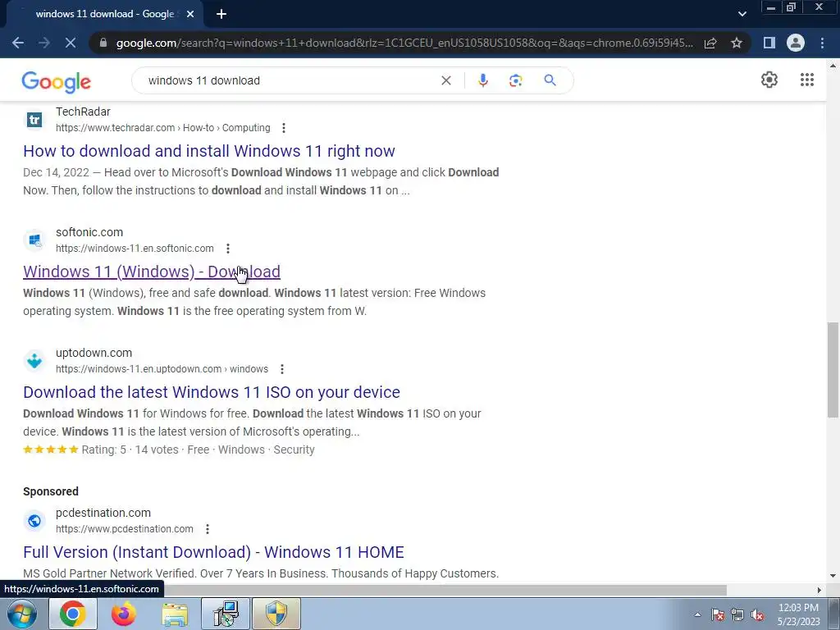Open 'Download the latest Windows 11 ISO on your device'
The height and width of the screenshot is (630, 840).
tap(212, 392)
